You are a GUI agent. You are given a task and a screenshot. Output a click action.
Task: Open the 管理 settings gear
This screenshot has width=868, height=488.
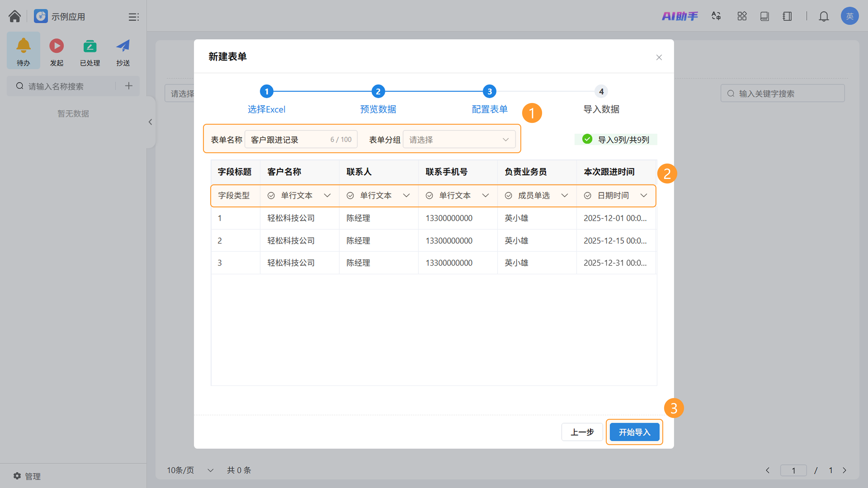point(27,476)
